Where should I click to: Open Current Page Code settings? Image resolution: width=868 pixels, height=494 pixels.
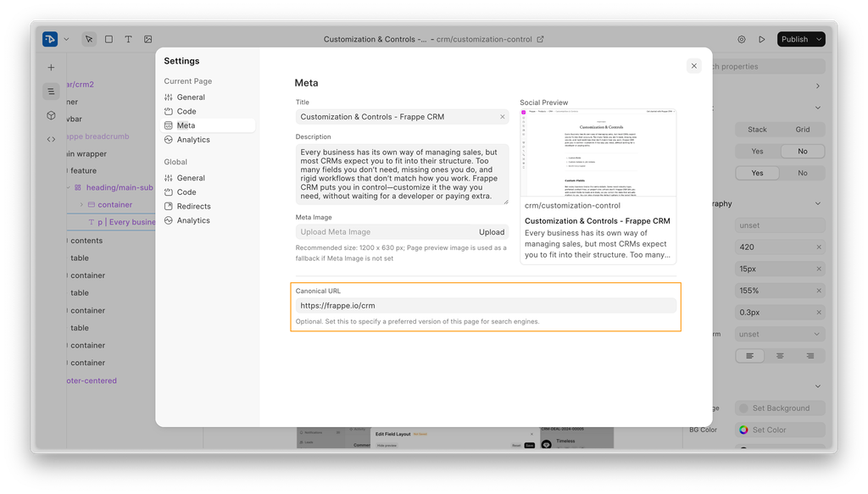point(208,111)
